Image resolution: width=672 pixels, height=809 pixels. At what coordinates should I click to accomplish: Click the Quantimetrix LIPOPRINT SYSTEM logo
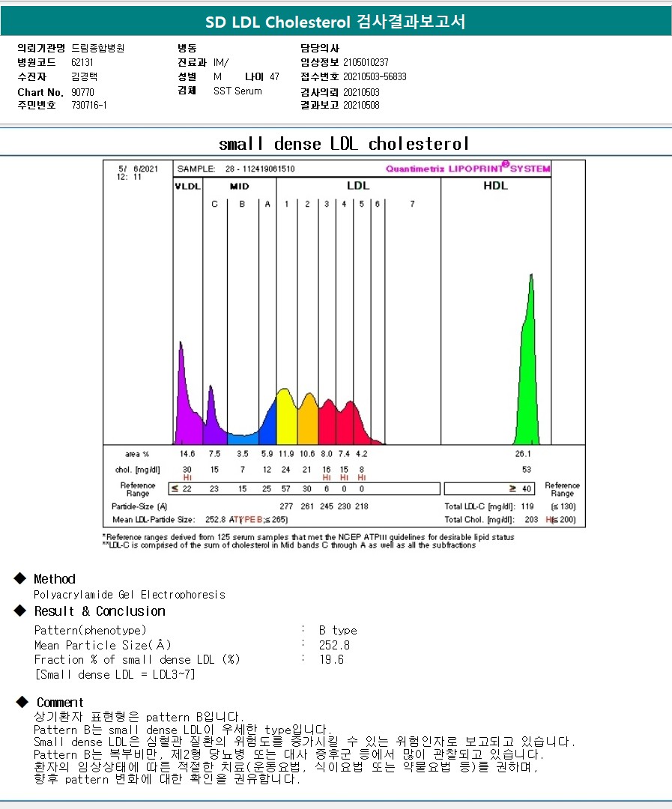pos(467,169)
